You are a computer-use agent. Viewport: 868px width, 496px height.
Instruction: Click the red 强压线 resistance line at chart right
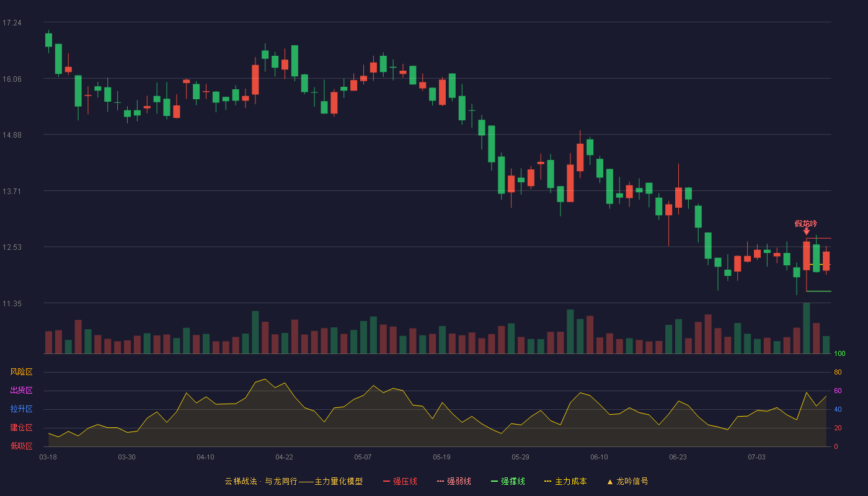pos(818,238)
